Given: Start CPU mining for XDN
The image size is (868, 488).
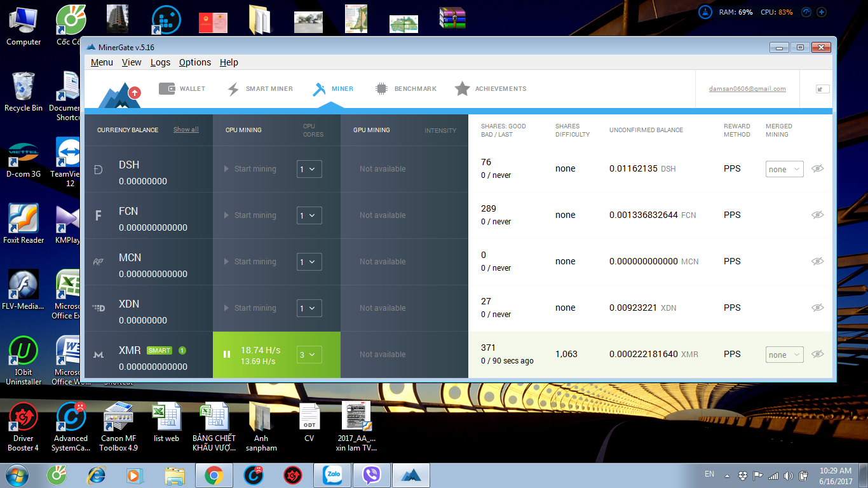Looking at the screenshot, I should pyautogui.click(x=250, y=308).
